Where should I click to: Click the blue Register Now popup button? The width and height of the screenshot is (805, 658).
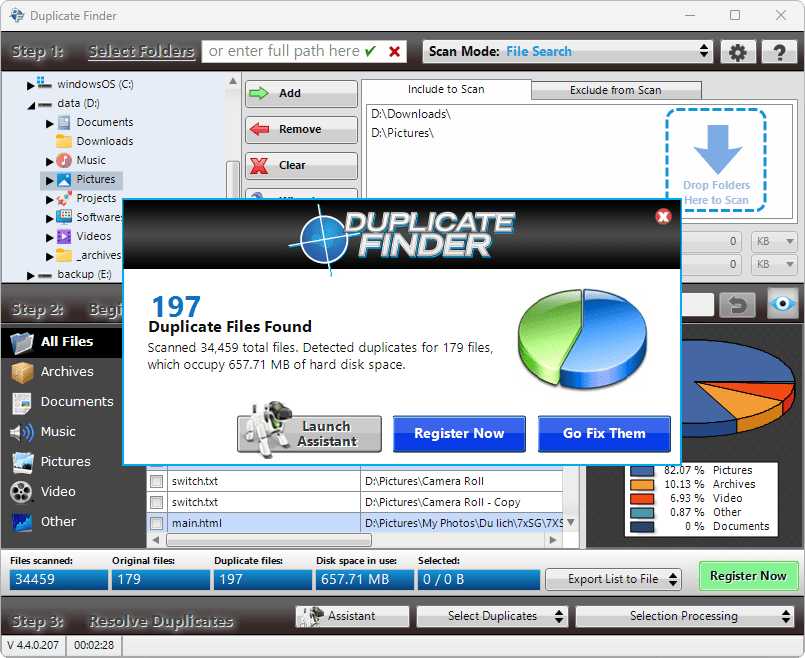[459, 434]
